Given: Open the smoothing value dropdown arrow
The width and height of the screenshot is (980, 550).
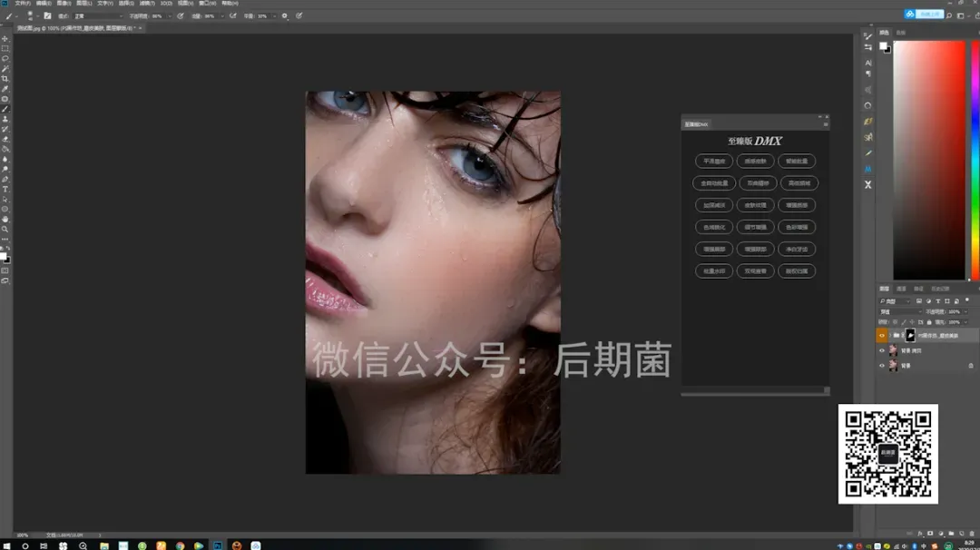Looking at the screenshot, I should 274,16.
